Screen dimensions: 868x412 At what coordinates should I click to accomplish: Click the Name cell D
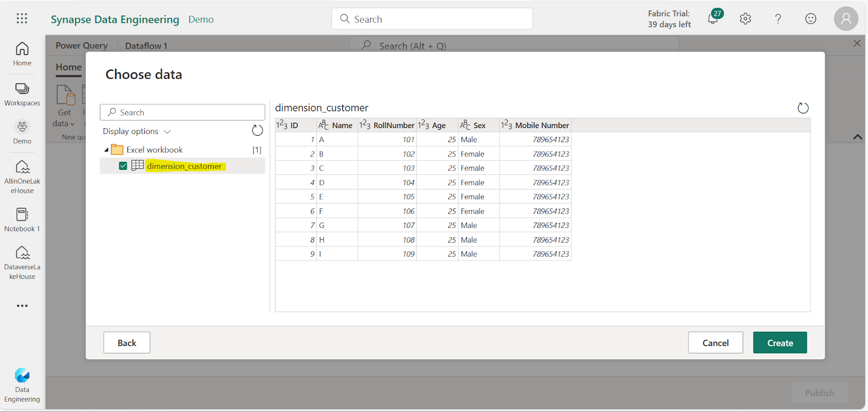pos(337,182)
